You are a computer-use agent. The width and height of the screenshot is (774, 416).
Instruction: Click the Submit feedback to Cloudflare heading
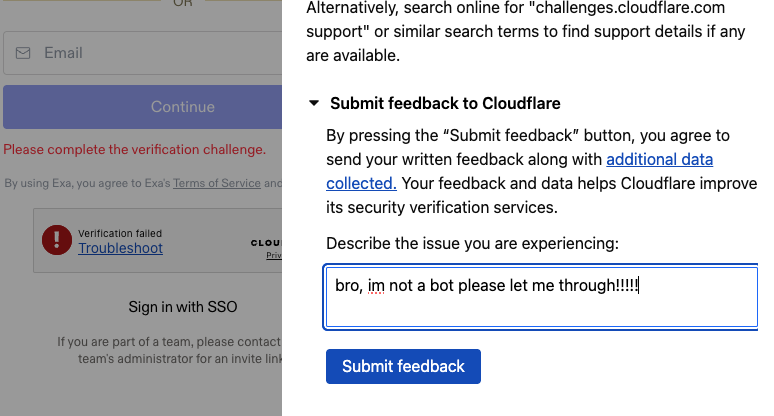pos(445,103)
